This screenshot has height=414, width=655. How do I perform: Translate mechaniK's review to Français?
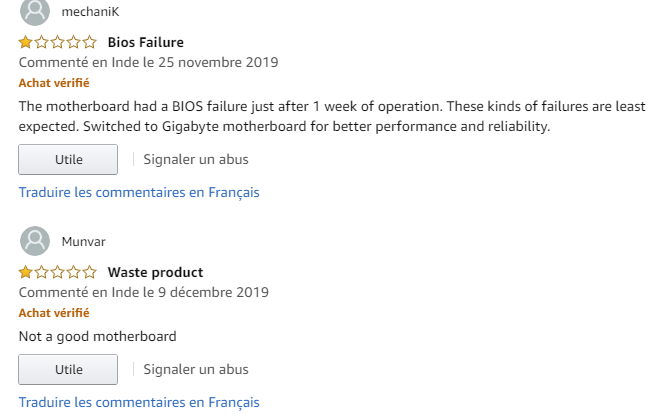(139, 192)
